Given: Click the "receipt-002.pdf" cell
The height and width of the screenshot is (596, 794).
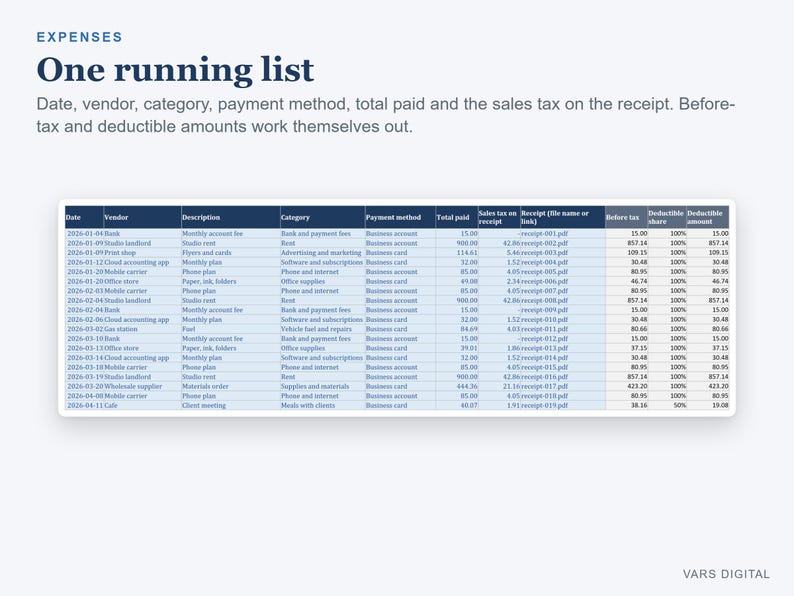Looking at the screenshot, I should [x=563, y=243].
